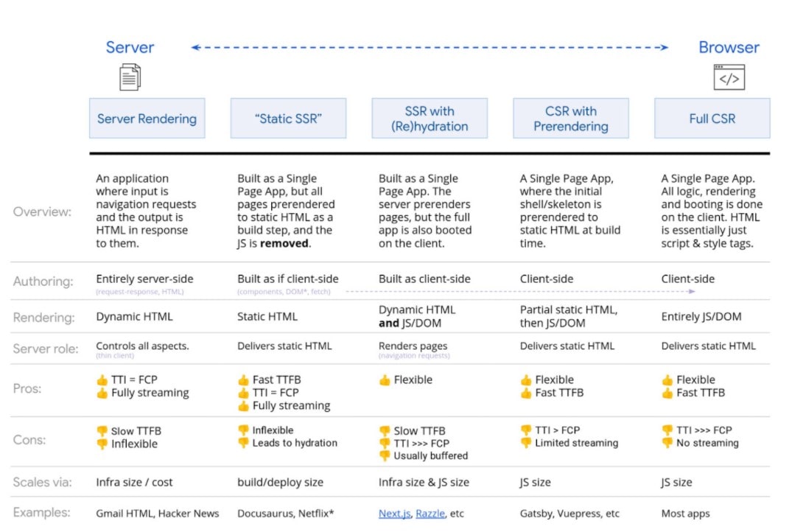Pick the Full CSR header box
The width and height of the screenshot is (792, 532).
(x=712, y=119)
